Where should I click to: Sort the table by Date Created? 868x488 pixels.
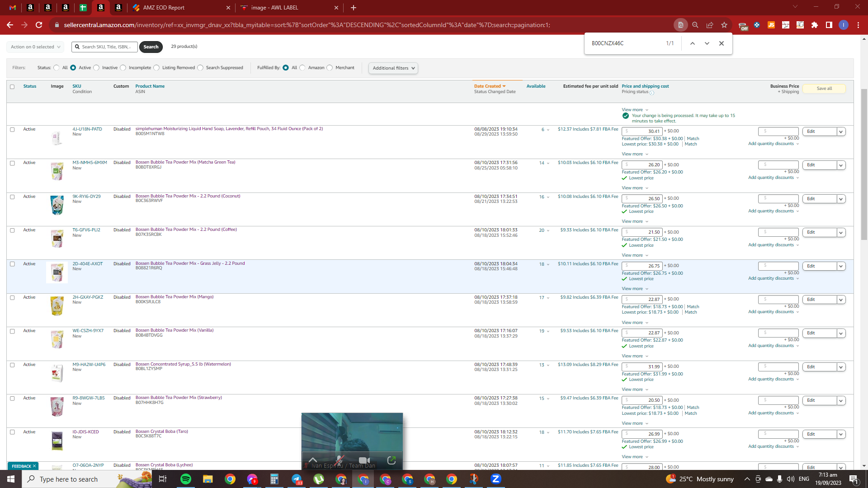pyautogui.click(x=490, y=86)
